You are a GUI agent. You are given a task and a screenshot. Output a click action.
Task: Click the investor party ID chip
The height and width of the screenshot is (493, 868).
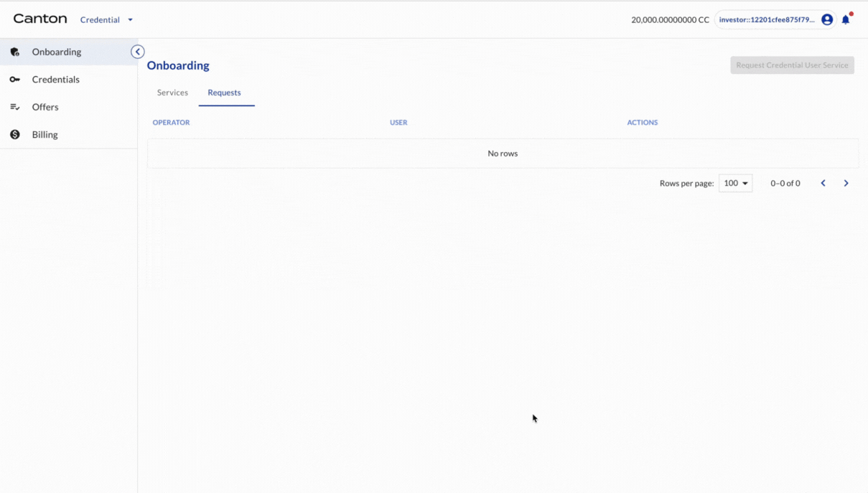766,20
